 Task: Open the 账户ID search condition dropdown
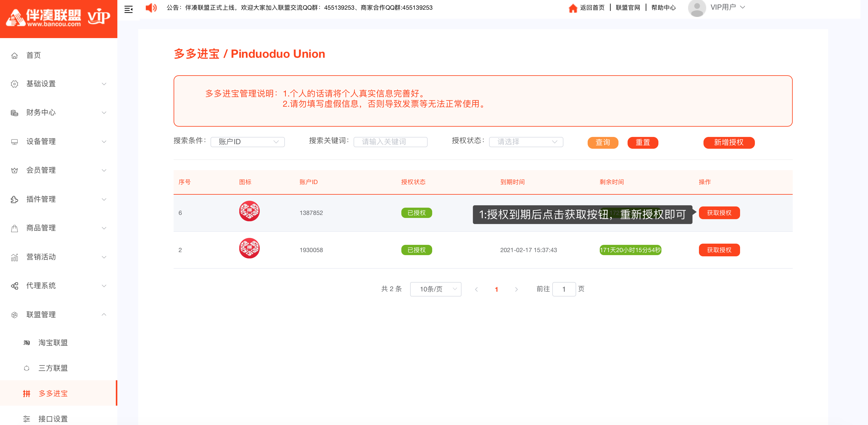point(248,142)
